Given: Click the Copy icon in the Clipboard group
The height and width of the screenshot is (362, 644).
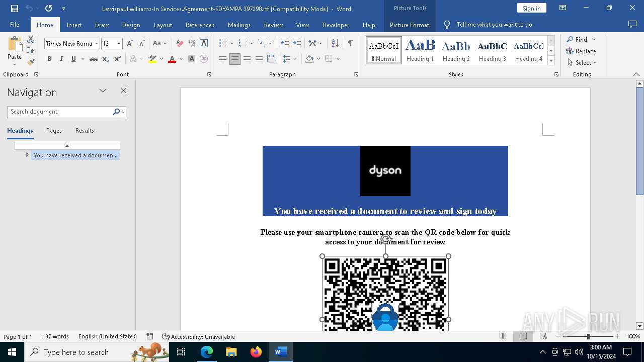Looking at the screenshot, I should pos(31,51).
